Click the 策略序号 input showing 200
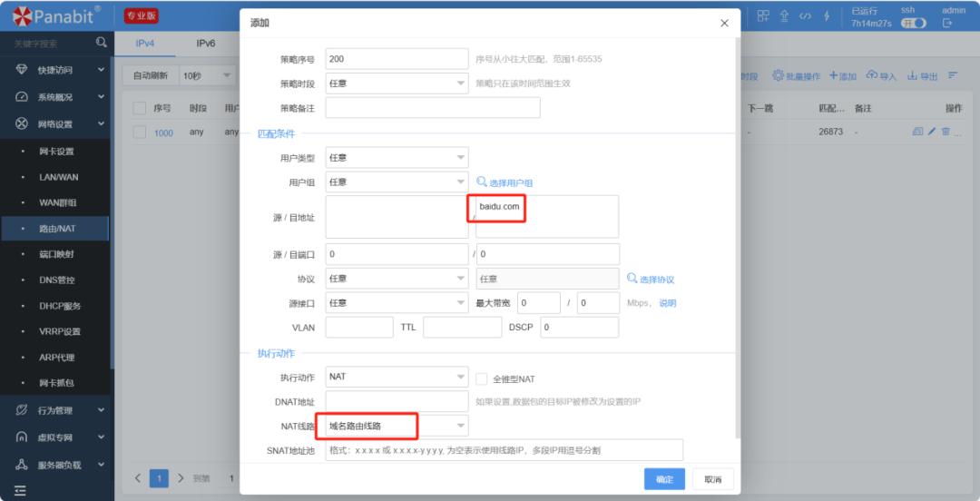Viewport: 980px width, 501px height. tap(397, 59)
